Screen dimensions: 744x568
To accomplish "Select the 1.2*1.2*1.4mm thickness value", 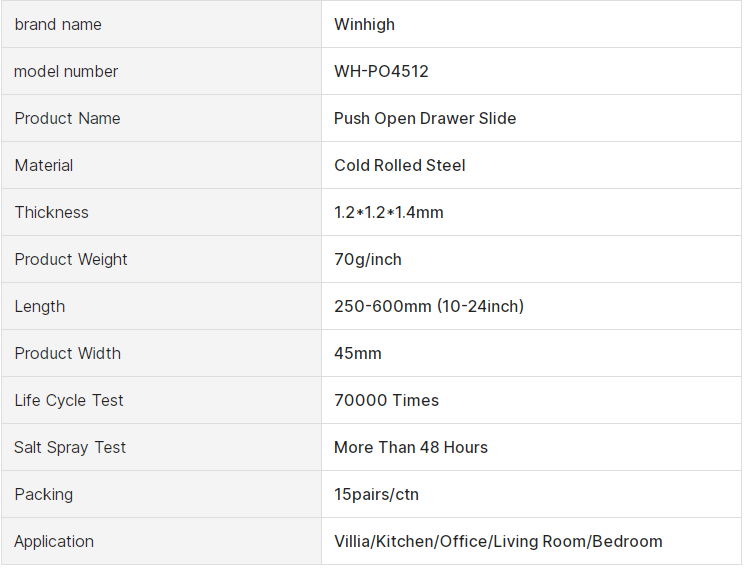I will (389, 212).
